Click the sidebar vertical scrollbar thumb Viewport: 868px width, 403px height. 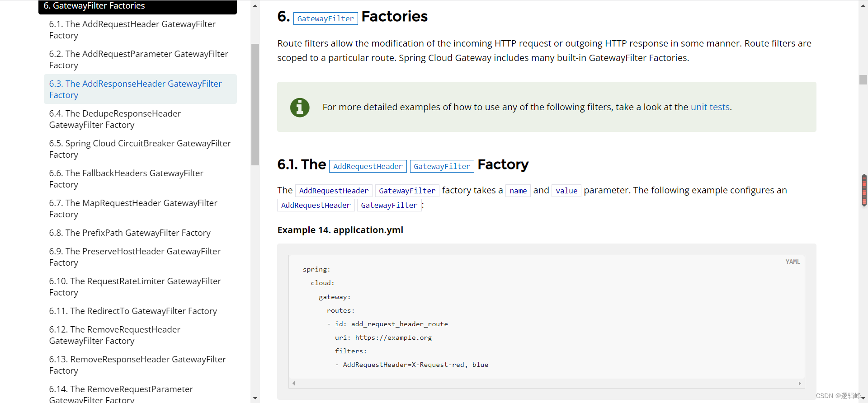pos(255,104)
